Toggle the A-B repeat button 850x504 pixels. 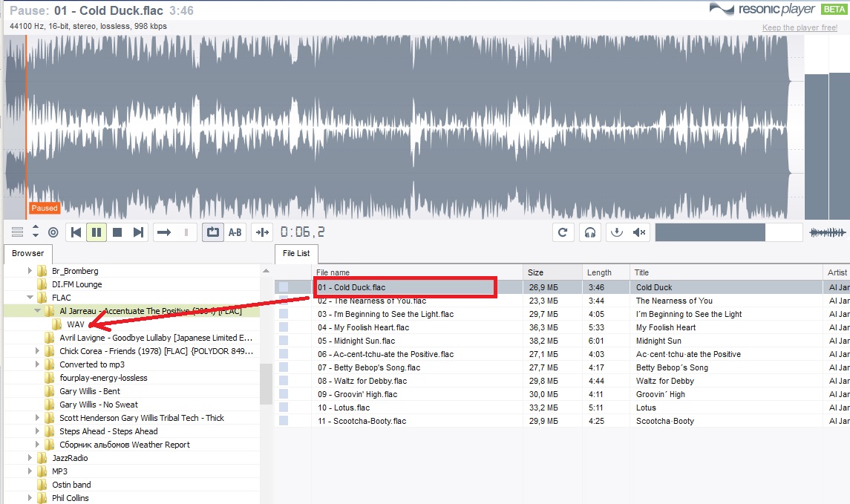[x=235, y=232]
